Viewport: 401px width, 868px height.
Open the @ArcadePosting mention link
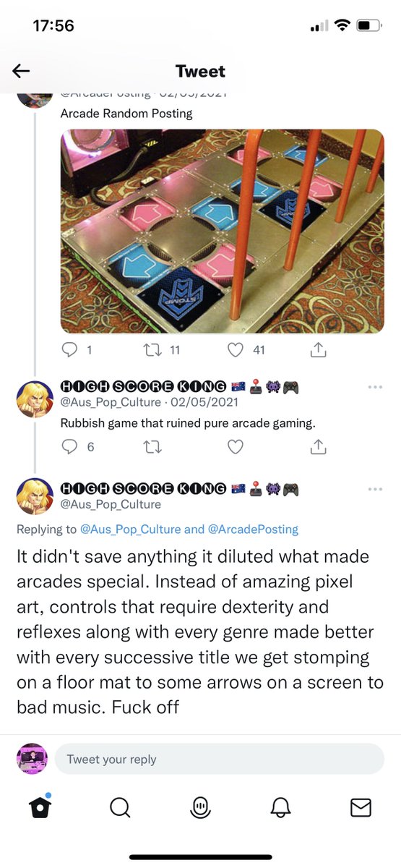click(253, 529)
